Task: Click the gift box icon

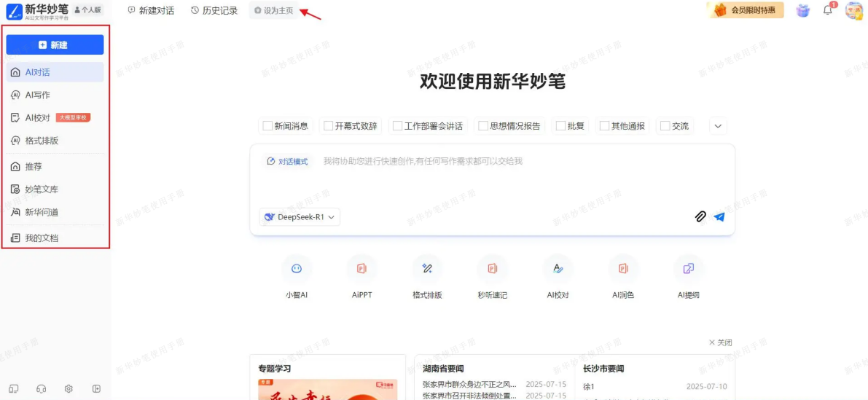Action: point(802,10)
